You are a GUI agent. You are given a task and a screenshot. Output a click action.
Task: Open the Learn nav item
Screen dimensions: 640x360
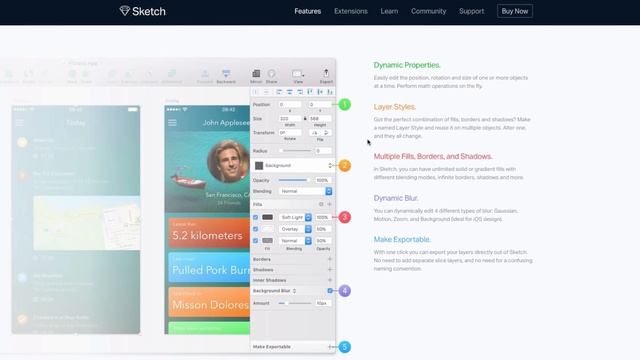[389, 11]
